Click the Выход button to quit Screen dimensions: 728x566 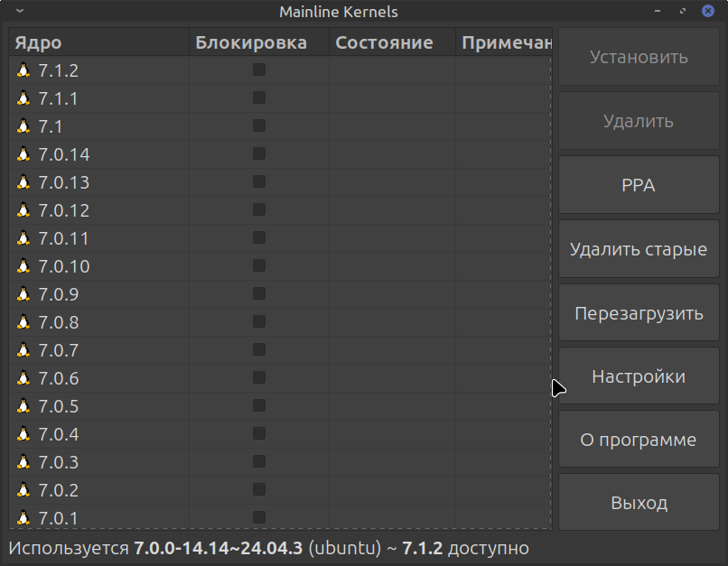pyautogui.click(x=639, y=503)
